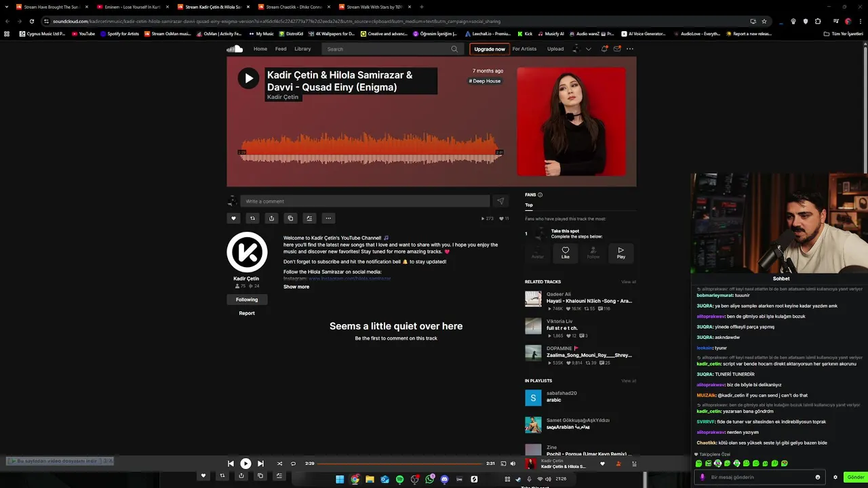Bookmark the page with the star icon

(764, 21)
